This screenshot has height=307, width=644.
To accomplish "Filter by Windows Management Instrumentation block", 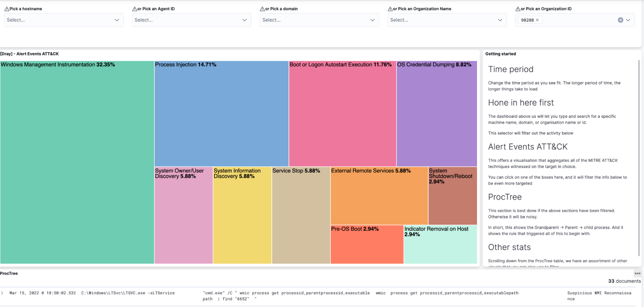I will coord(77,163).
